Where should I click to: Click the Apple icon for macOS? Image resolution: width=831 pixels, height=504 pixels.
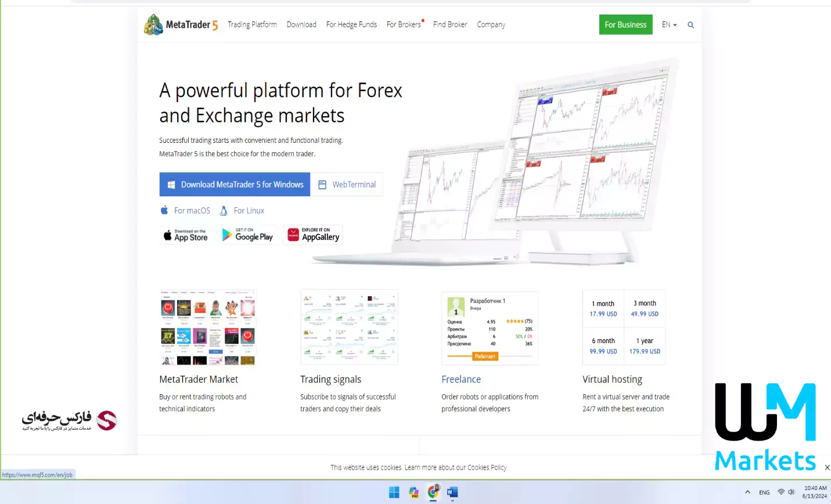point(164,210)
